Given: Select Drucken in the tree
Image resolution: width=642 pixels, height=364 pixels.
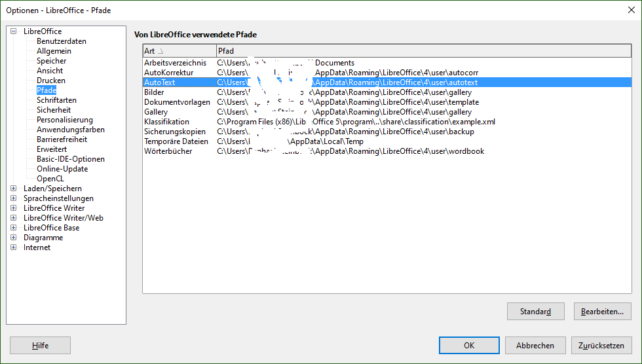Looking at the screenshot, I should click(51, 80).
